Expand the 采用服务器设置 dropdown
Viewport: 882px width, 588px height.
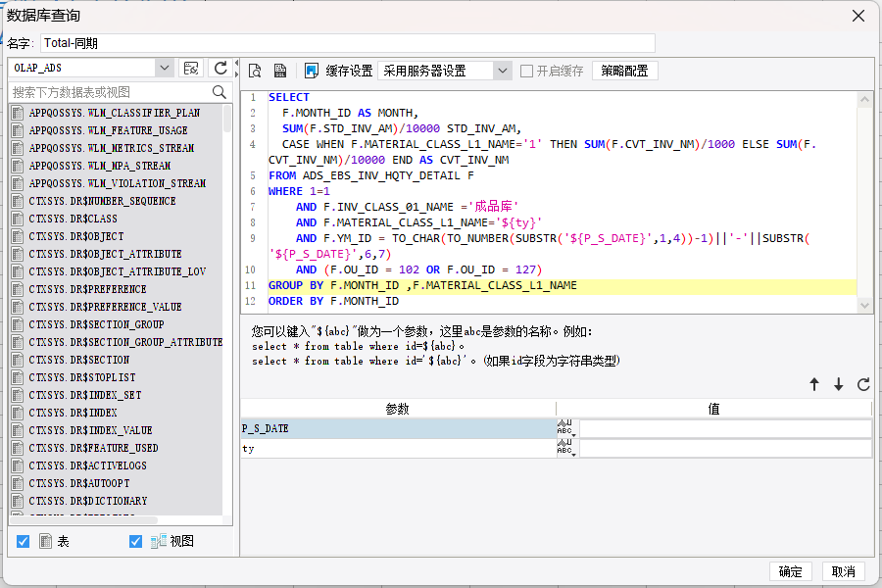(503, 71)
